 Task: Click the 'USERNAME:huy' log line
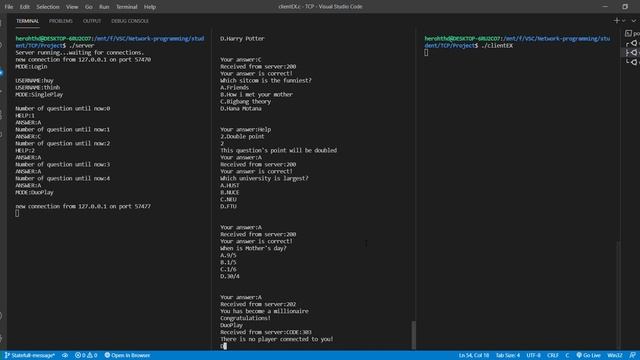[35, 80]
